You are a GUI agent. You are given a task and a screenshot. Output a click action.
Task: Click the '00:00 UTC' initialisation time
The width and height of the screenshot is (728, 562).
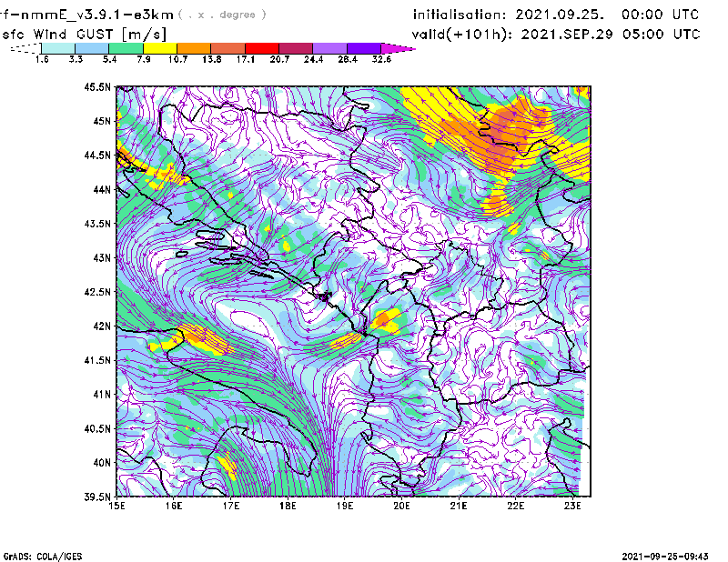(661, 15)
